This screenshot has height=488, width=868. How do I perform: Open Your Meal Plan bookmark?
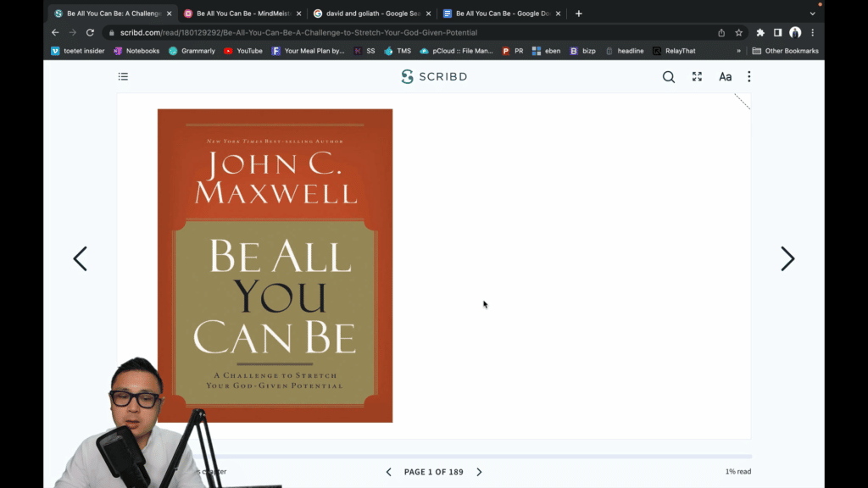pyautogui.click(x=309, y=51)
